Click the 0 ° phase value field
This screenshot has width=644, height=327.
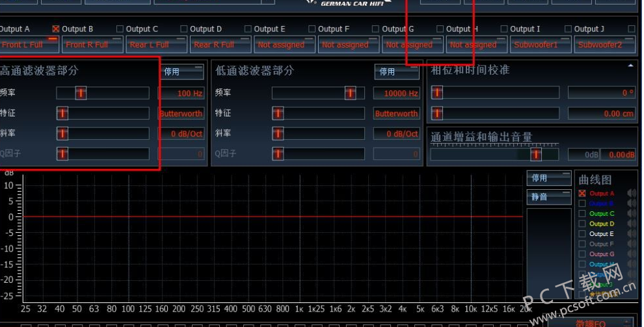point(602,93)
